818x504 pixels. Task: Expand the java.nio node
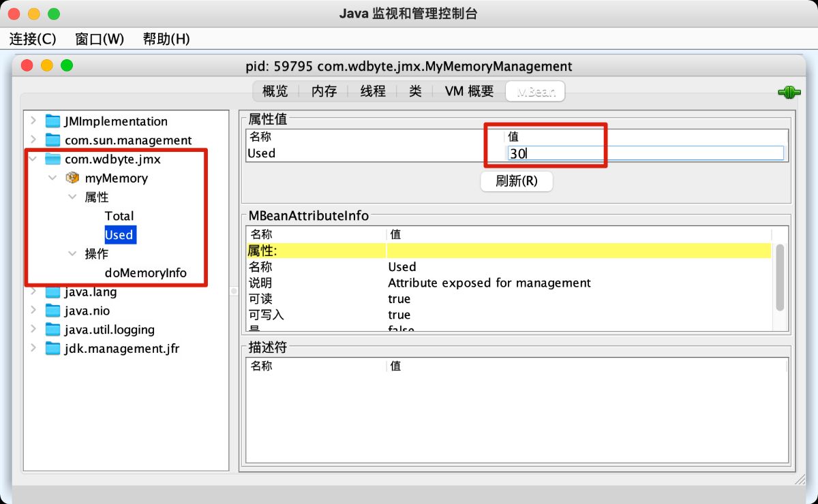[x=33, y=311]
